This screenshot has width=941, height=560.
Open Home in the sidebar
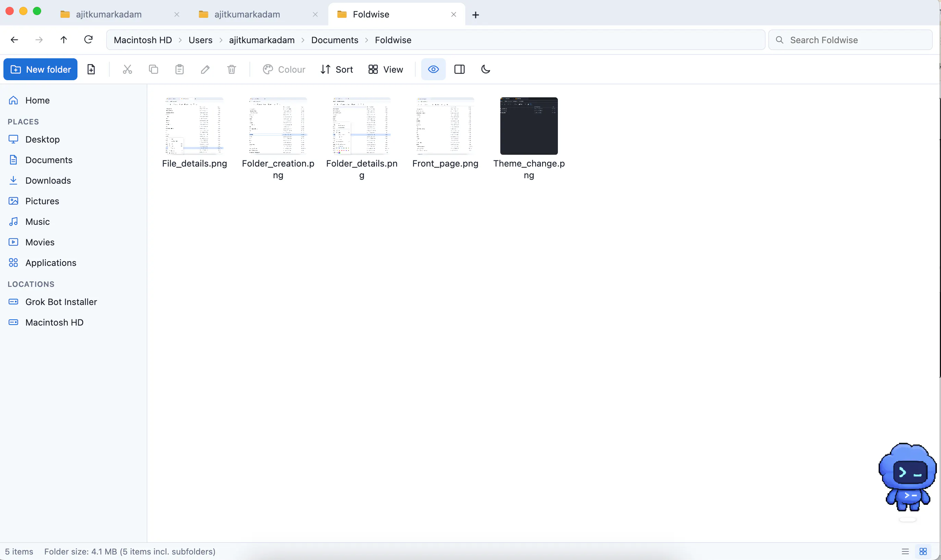coord(74,100)
